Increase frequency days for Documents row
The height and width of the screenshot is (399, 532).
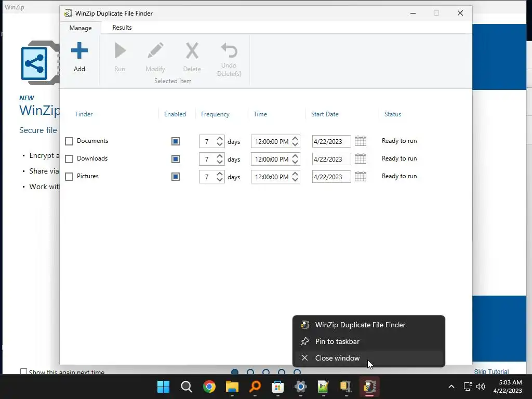coord(220,138)
